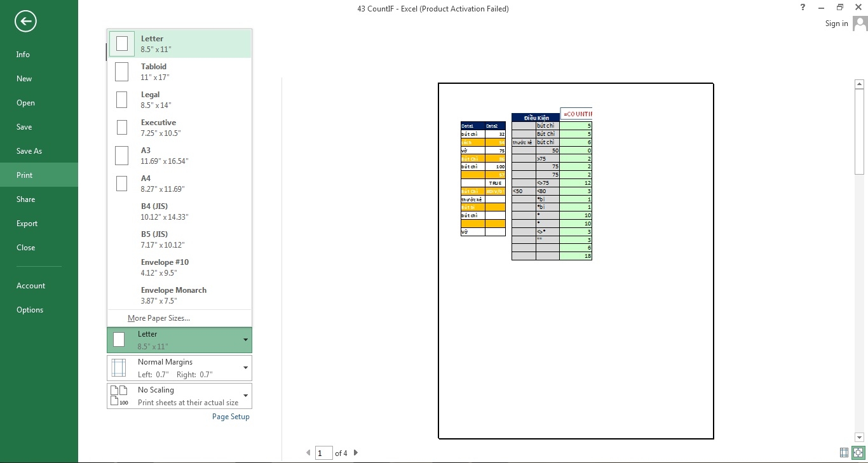
Task: Open the Page Setup link
Action: [x=231, y=417]
